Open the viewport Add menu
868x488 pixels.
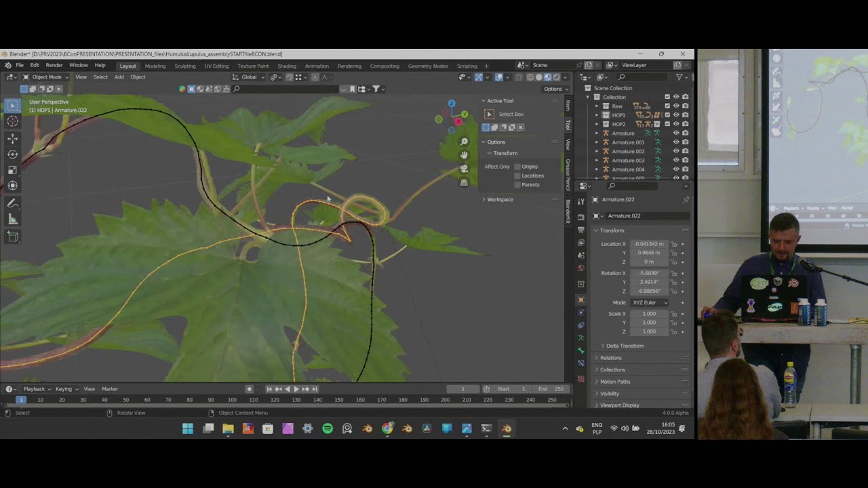(119, 77)
